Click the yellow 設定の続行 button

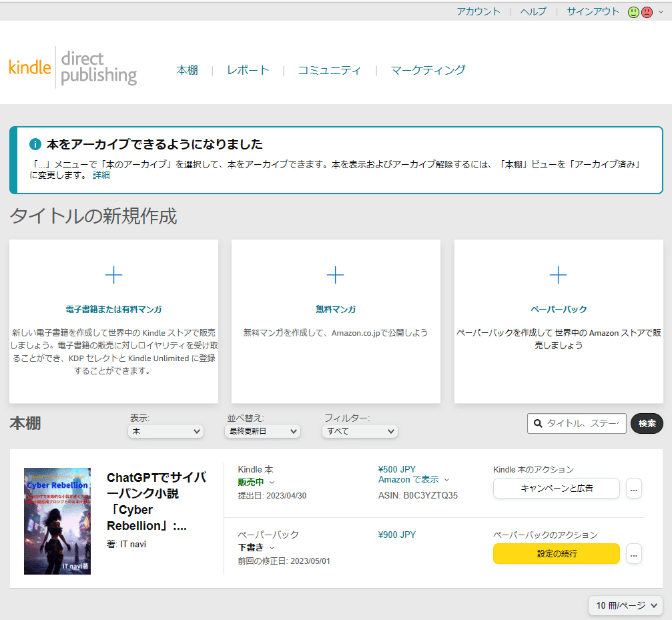point(557,554)
